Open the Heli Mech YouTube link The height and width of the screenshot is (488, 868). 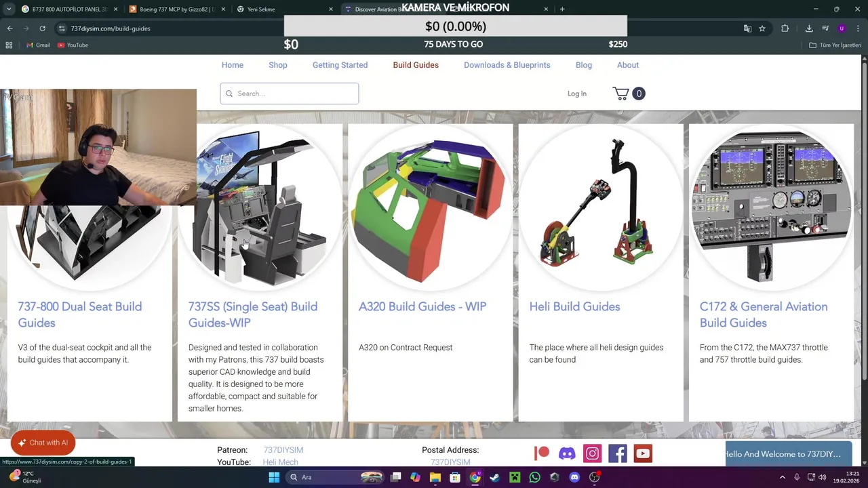[x=280, y=462]
